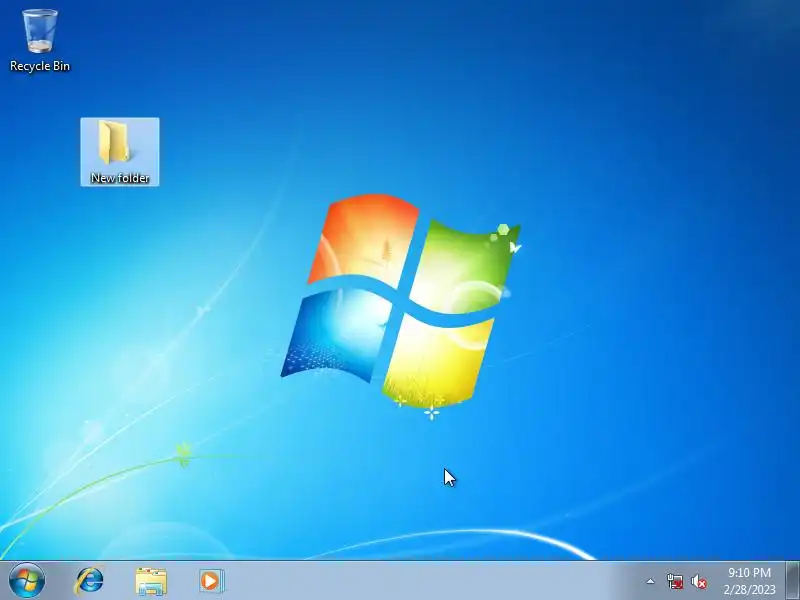Click the New folder label text
The width and height of the screenshot is (800, 600).
(120, 178)
